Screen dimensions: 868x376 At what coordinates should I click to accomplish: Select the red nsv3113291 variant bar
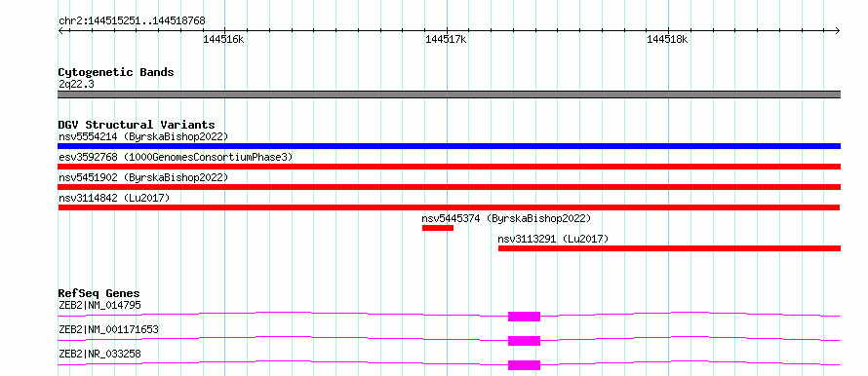click(x=669, y=248)
